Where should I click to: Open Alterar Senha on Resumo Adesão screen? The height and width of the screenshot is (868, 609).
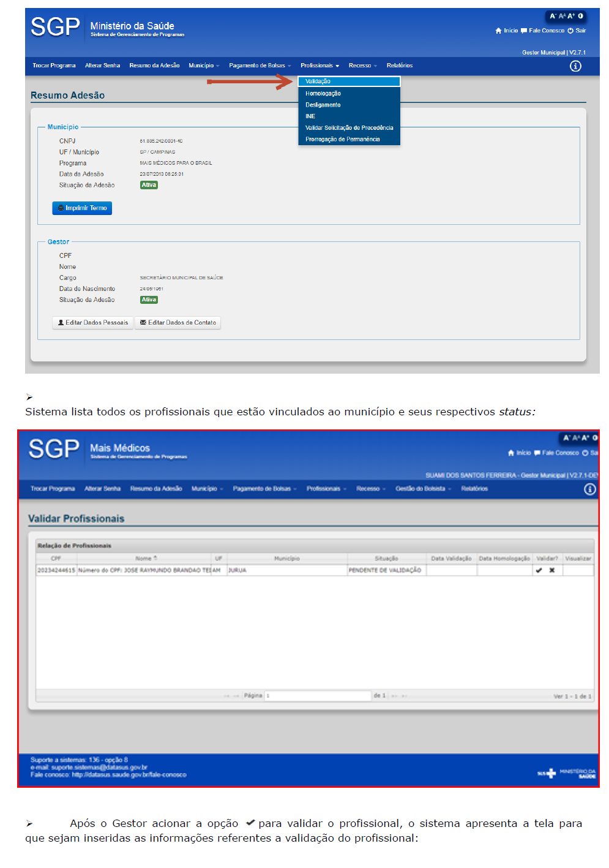tap(102, 66)
